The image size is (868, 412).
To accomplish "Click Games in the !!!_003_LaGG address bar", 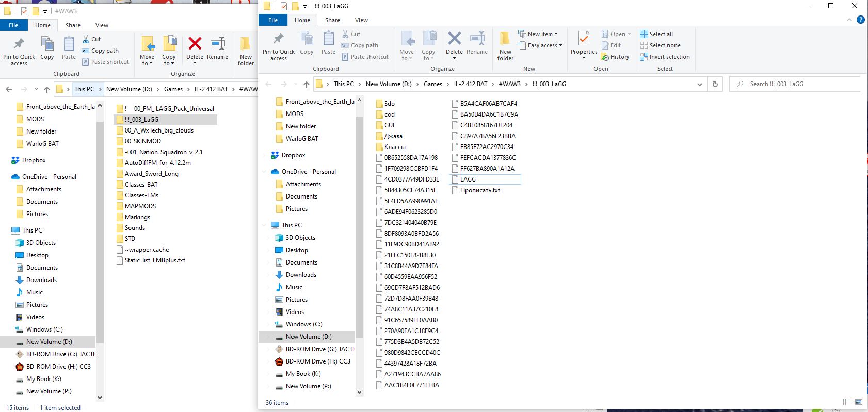I will (432, 84).
